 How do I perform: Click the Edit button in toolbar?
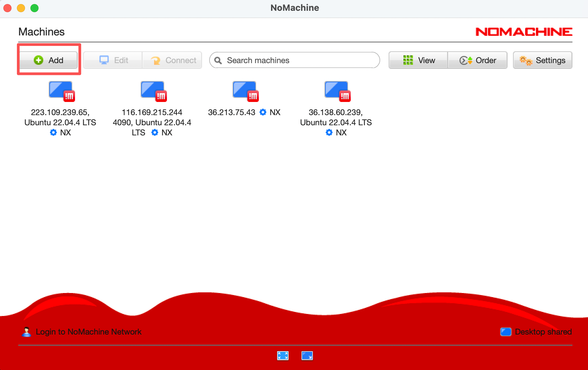click(113, 60)
